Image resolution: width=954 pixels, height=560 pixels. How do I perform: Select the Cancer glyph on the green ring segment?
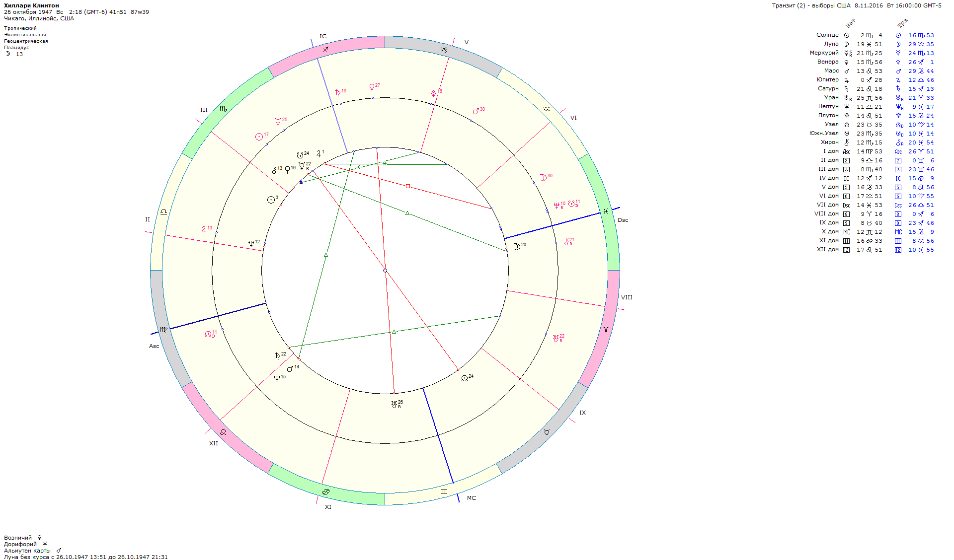[x=326, y=491]
